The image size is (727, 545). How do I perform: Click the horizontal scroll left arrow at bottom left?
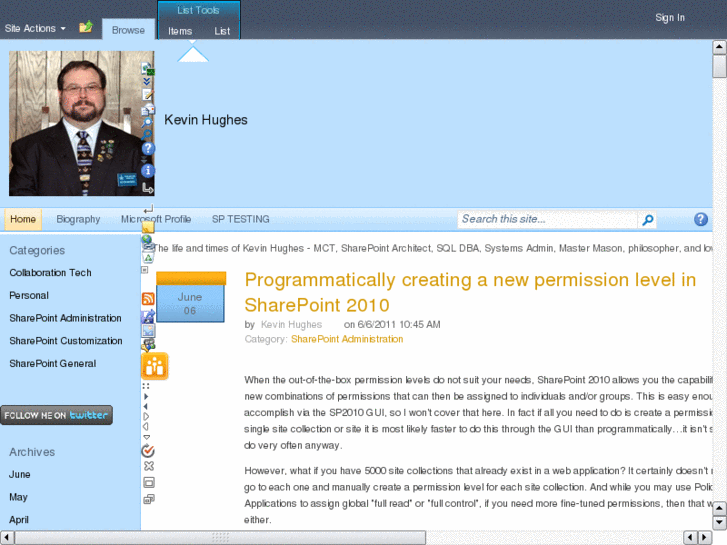click(x=6, y=538)
